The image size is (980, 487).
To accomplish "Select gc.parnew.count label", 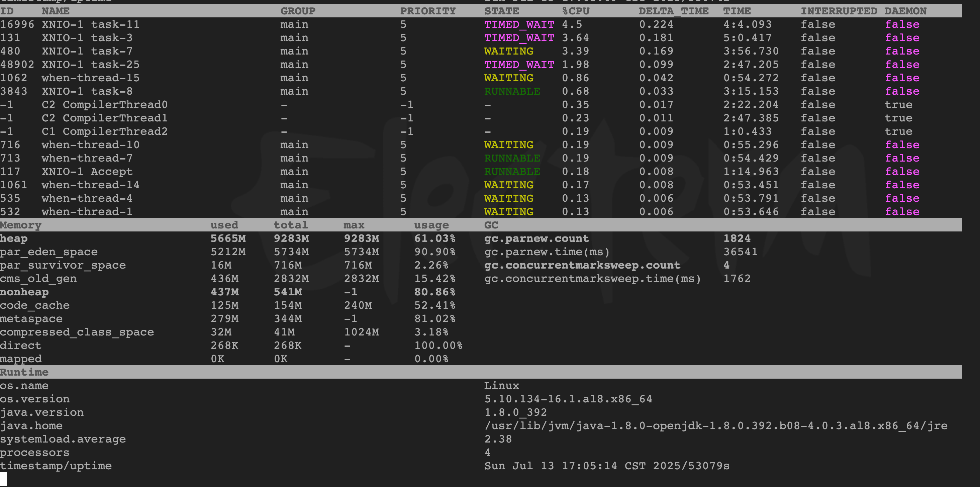I will [x=536, y=238].
